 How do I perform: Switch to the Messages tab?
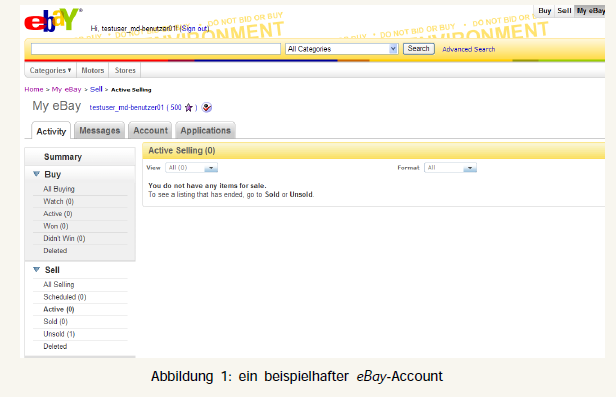(x=99, y=130)
